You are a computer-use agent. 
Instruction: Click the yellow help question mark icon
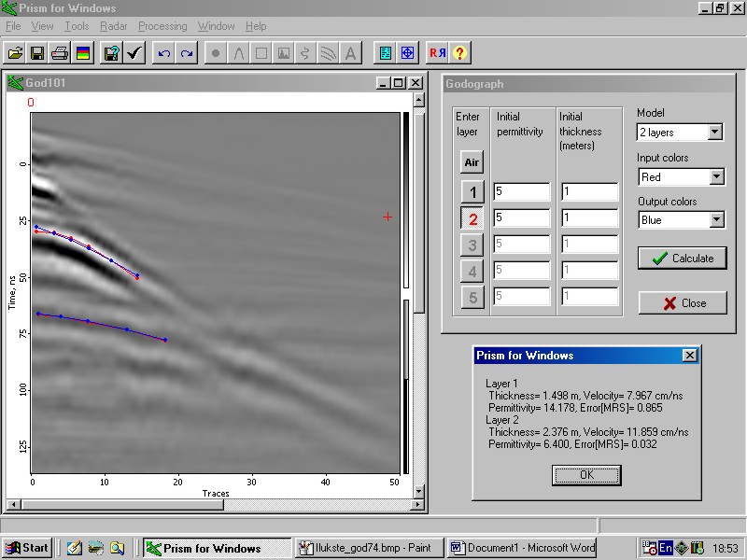click(x=459, y=53)
